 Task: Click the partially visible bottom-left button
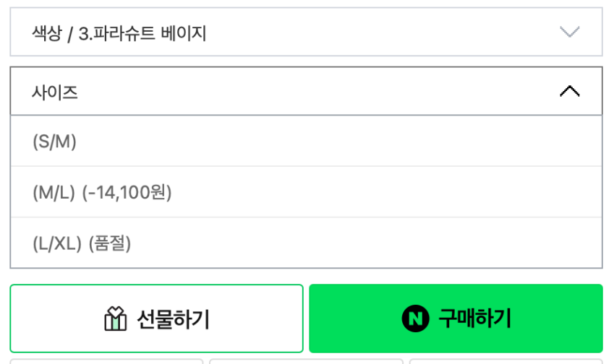pos(106,360)
